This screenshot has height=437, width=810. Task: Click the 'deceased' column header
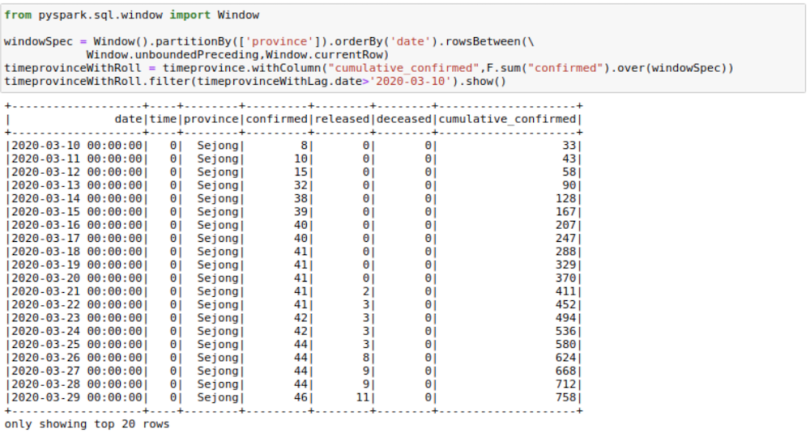click(404, 119)
